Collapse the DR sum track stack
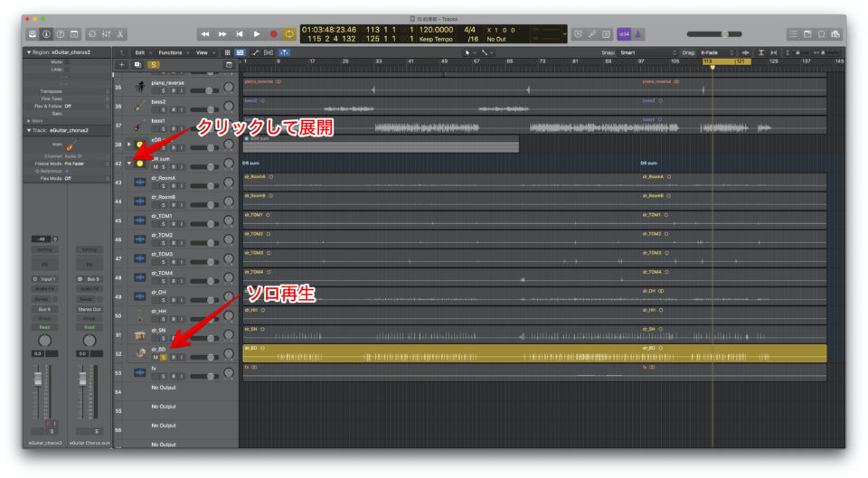Image resolution: width=868 pixels, height=478 pixels. (x=129, y=164)
